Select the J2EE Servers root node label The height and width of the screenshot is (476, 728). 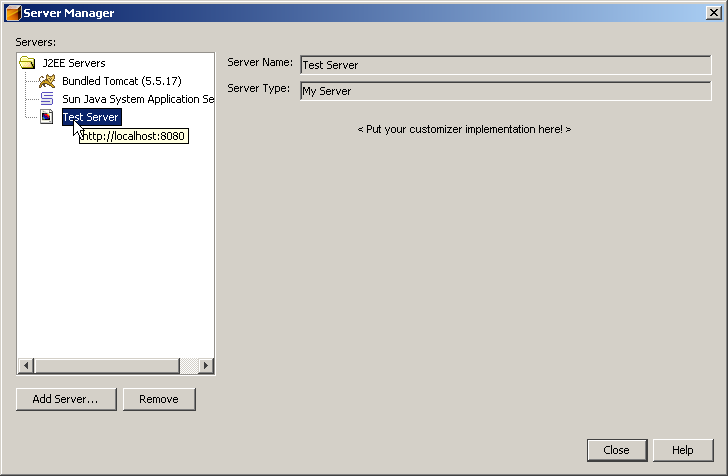tap(73, 63)
